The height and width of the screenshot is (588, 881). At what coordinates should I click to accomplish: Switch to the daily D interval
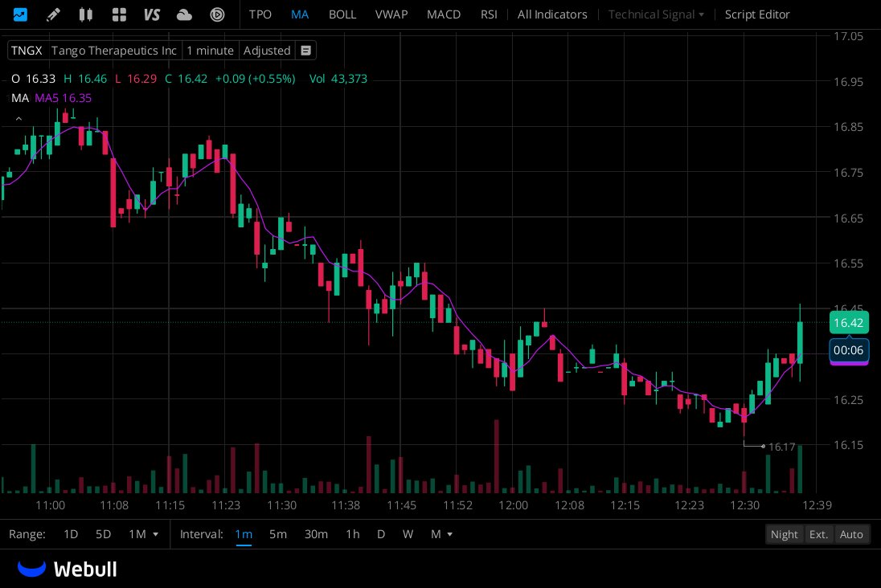click(x=380, y=534)
